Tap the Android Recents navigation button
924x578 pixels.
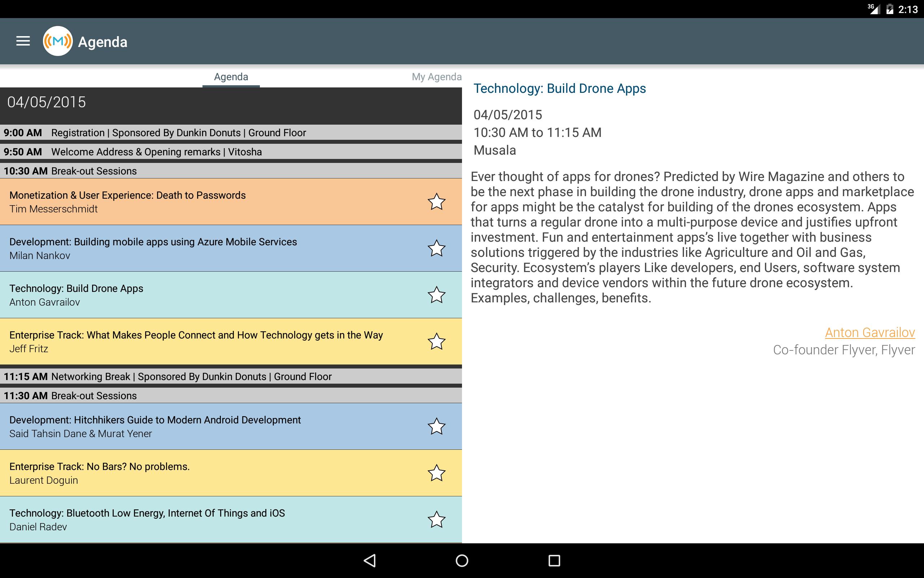(554, 560)
